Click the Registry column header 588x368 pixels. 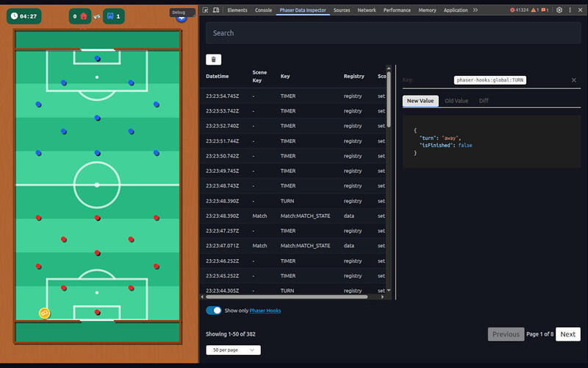[x=354, y=77]
